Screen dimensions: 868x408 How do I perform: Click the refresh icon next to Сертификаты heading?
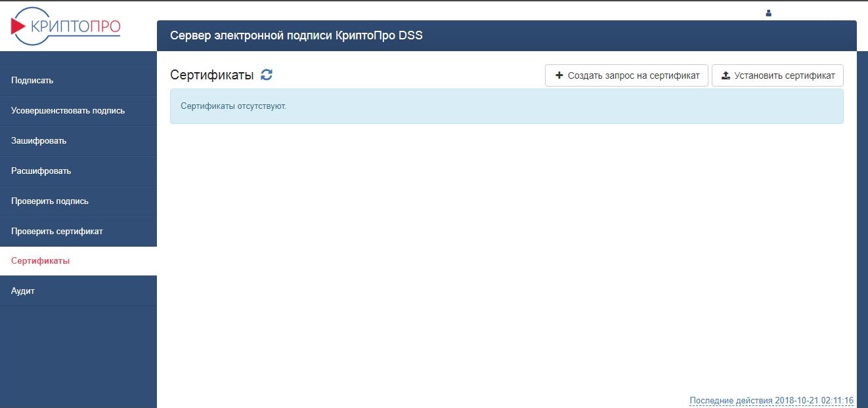267,75
